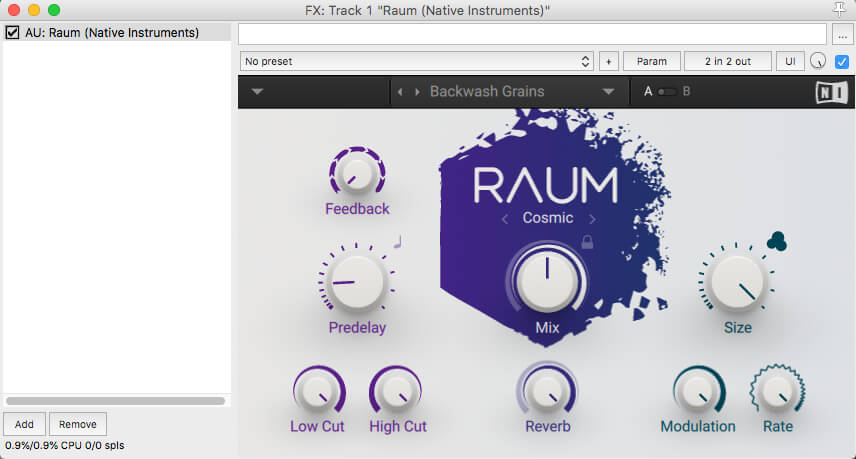
Task: Load previous preset with left arrow
Action: (400, 92)
